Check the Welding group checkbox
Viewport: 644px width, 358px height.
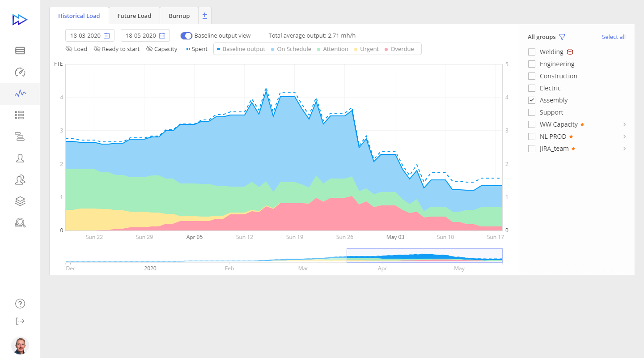532,52
